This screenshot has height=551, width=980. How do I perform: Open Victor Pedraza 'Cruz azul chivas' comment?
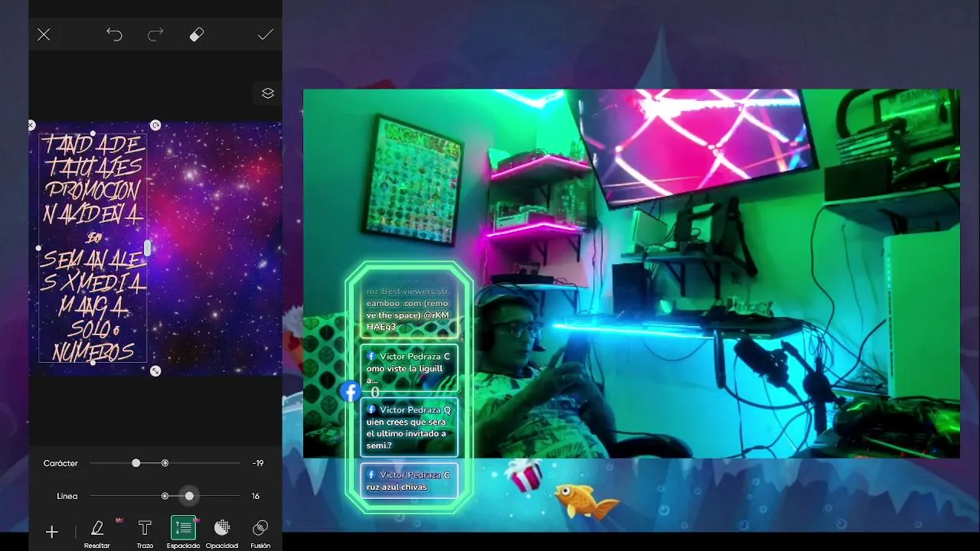tap(409, 481)
